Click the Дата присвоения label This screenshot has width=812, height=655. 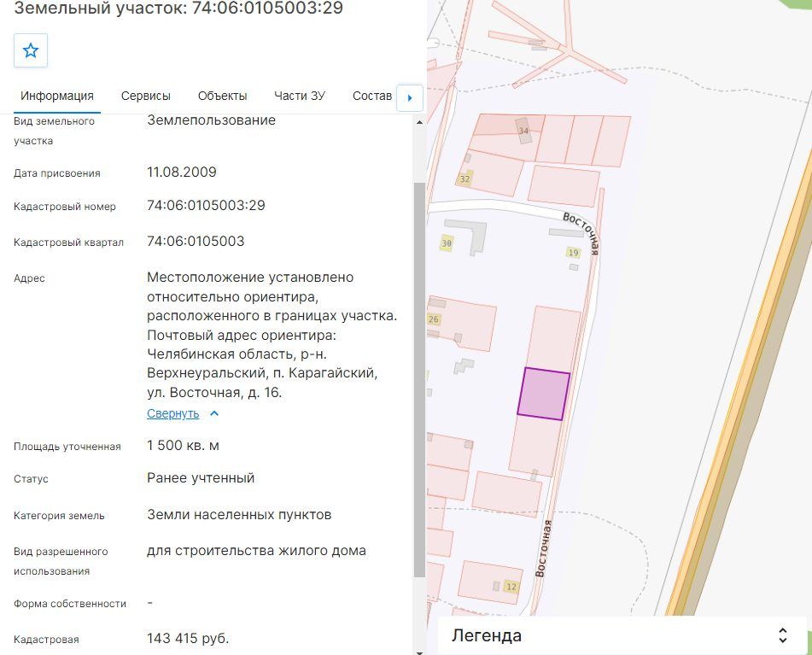57,173
